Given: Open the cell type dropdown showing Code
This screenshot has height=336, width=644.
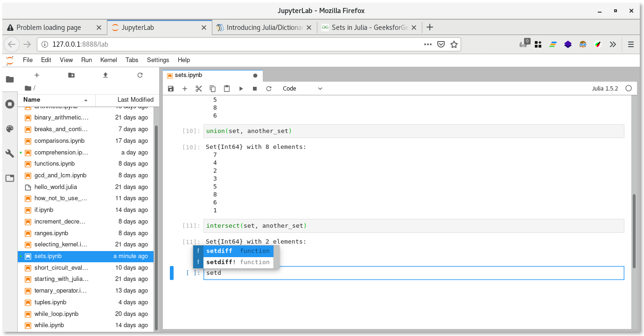Looking at the screenshot, I should (x=301, y=88).
